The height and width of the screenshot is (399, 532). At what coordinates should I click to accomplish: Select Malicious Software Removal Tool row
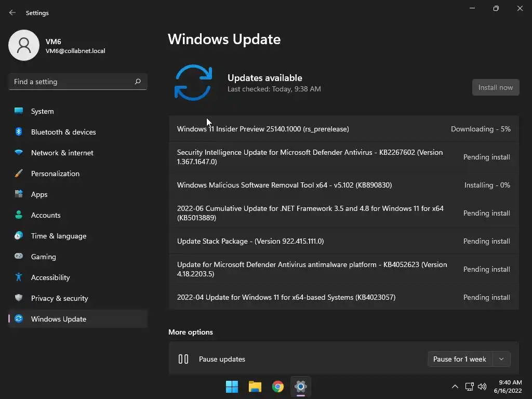pos(344,185)
